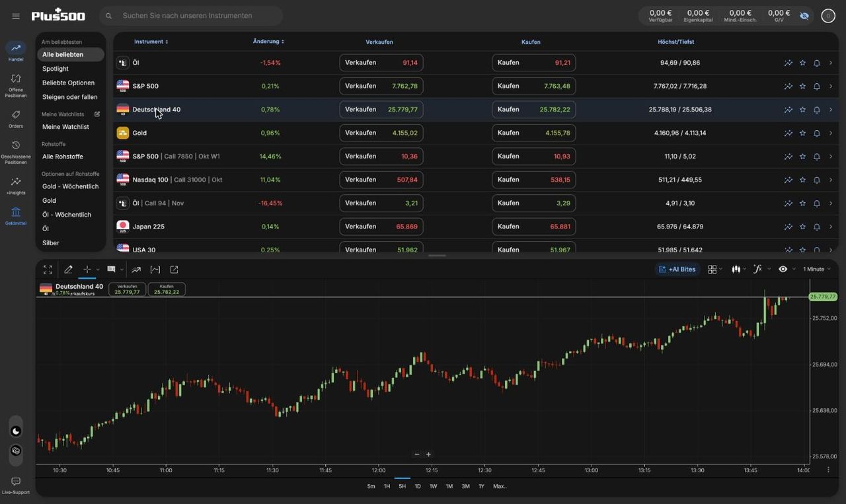Click Verkaufen button for Gold
The image size is (846, 504).
pos(381,133)
